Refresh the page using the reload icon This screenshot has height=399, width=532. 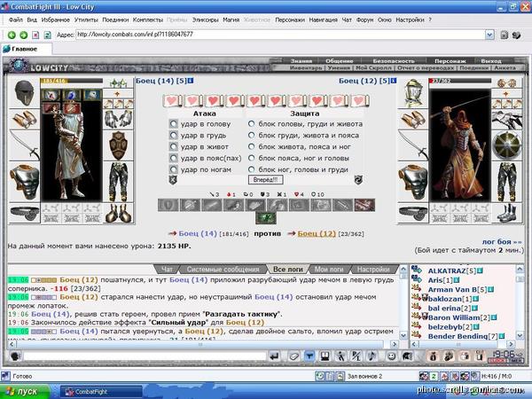(48, 35)
